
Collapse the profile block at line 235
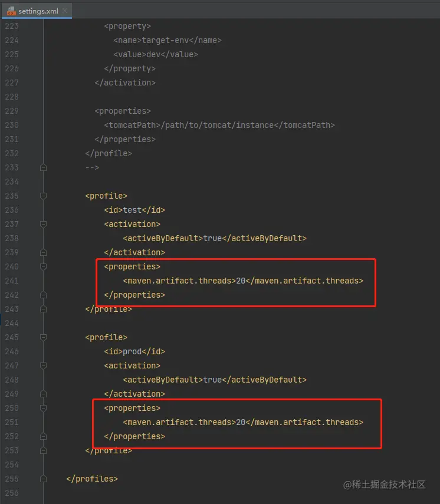click(x=44, y=196)
